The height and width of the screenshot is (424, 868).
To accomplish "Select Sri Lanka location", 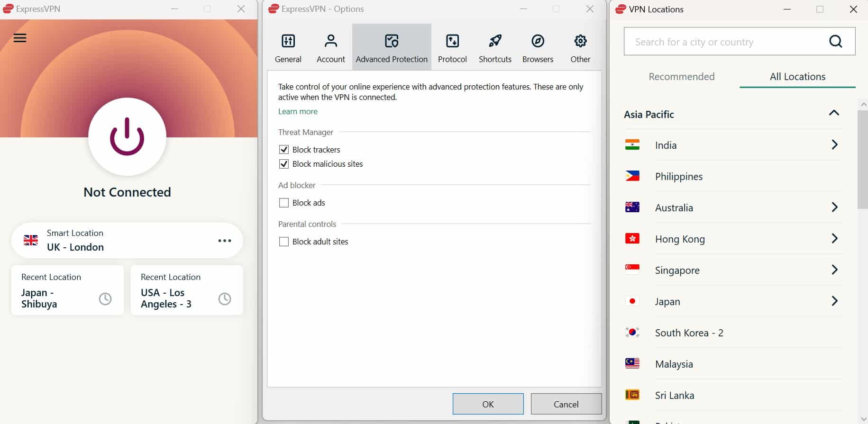I will (x=733, y=395).
